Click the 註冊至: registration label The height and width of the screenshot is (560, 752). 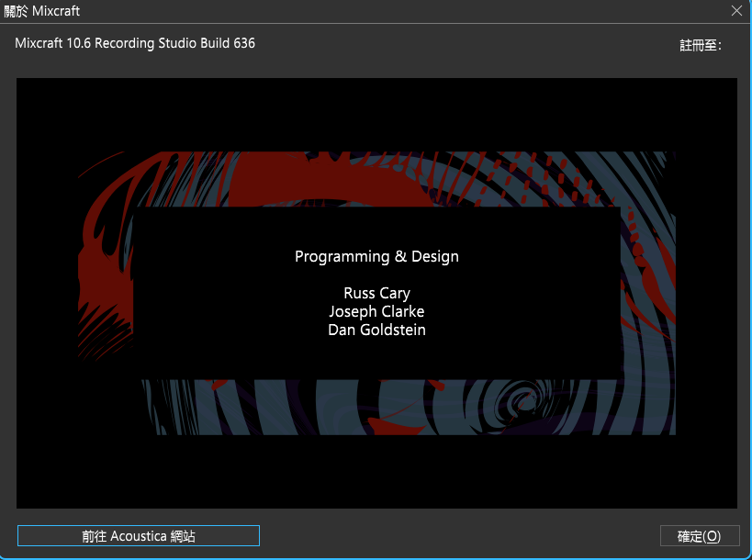click(700, 45)
